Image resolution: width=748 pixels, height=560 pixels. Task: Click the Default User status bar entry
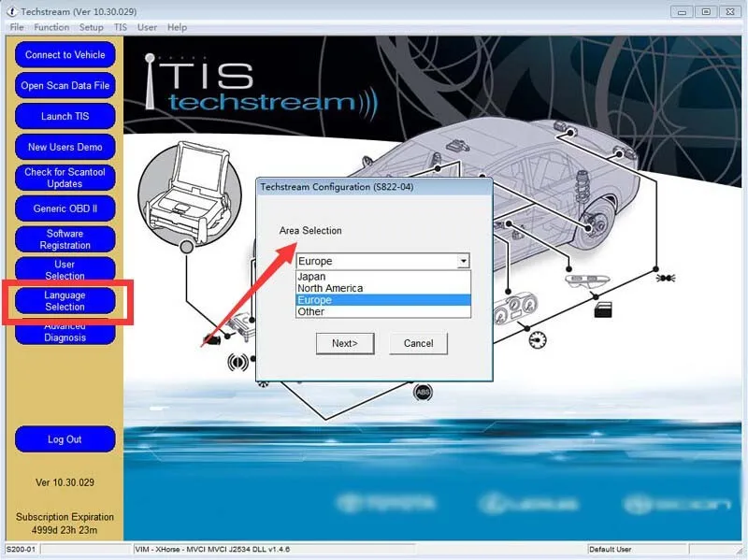tap(611, 549)
